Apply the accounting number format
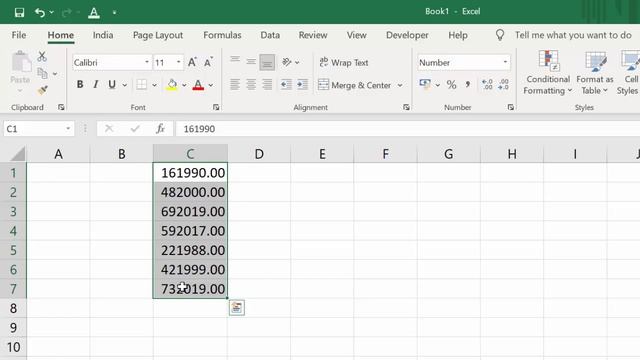 point(425,84)
